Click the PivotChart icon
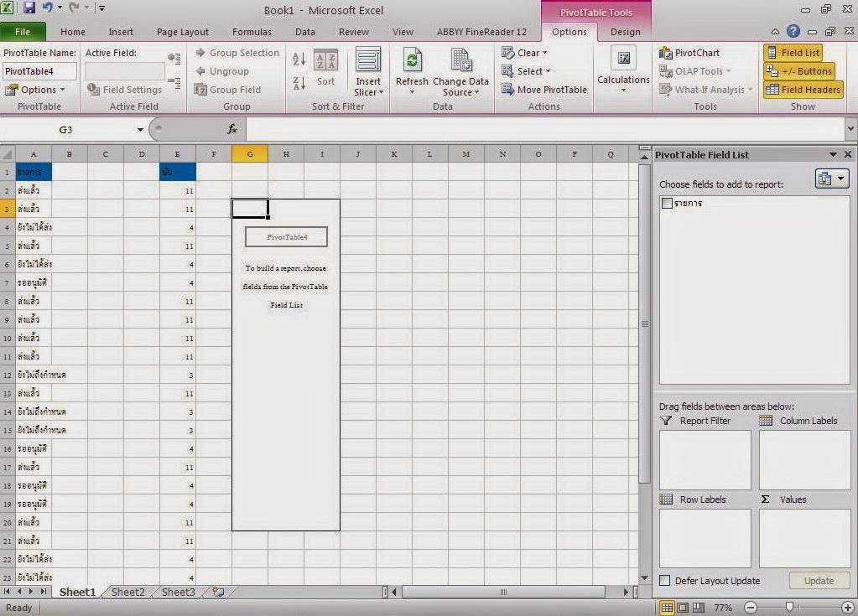858x616 pixels. 665,53
